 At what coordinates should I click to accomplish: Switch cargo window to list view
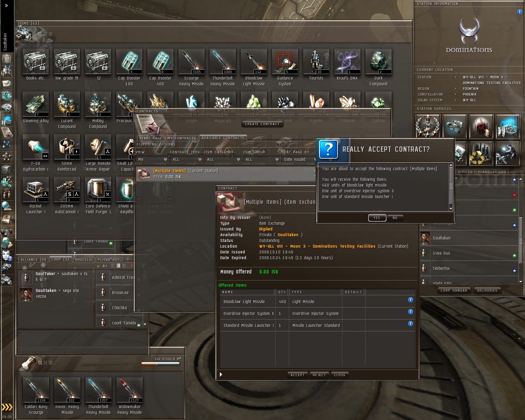pyautogui.click(x=50, y=363)
